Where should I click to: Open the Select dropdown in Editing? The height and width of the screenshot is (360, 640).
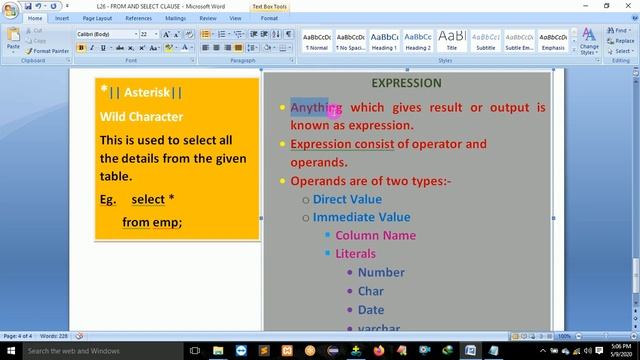(x=620, y=51)
